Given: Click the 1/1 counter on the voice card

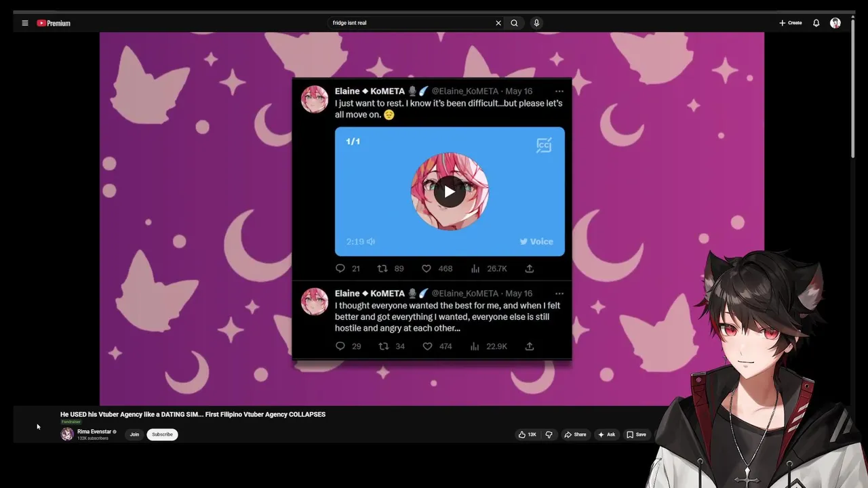Looking at the screenshot, I should (353, 142).
